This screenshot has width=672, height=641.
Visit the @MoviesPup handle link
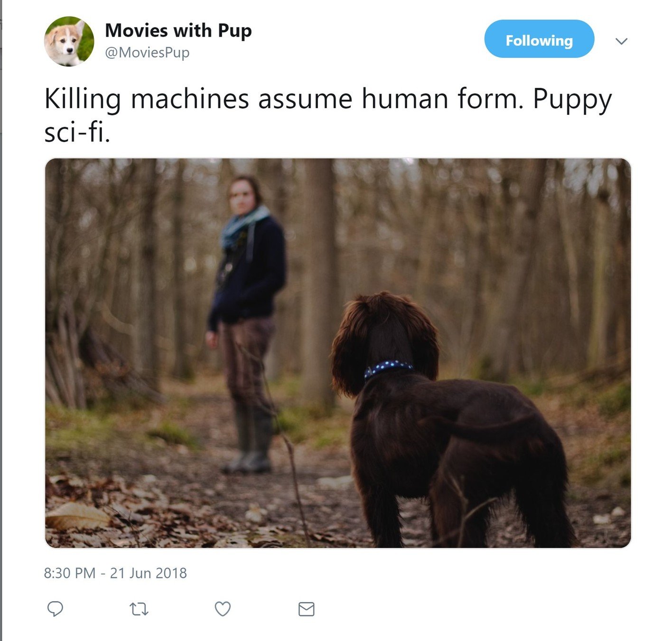coord(147,52)
